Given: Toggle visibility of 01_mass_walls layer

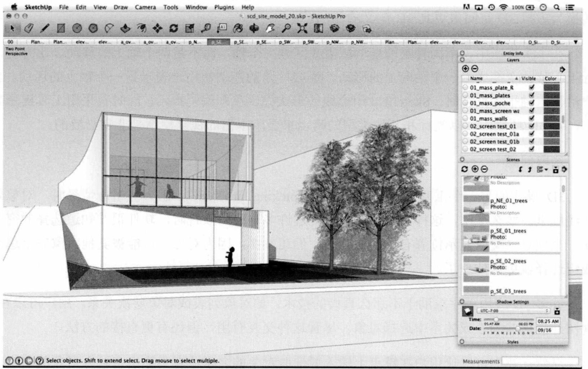Looking at the screenshot, I should tap(532, 119).
